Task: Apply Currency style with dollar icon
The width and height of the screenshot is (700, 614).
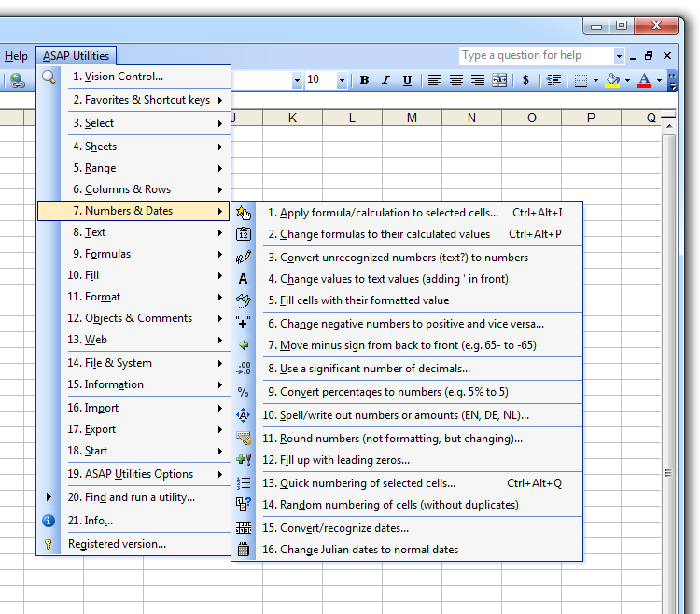Action: [525, 80]
